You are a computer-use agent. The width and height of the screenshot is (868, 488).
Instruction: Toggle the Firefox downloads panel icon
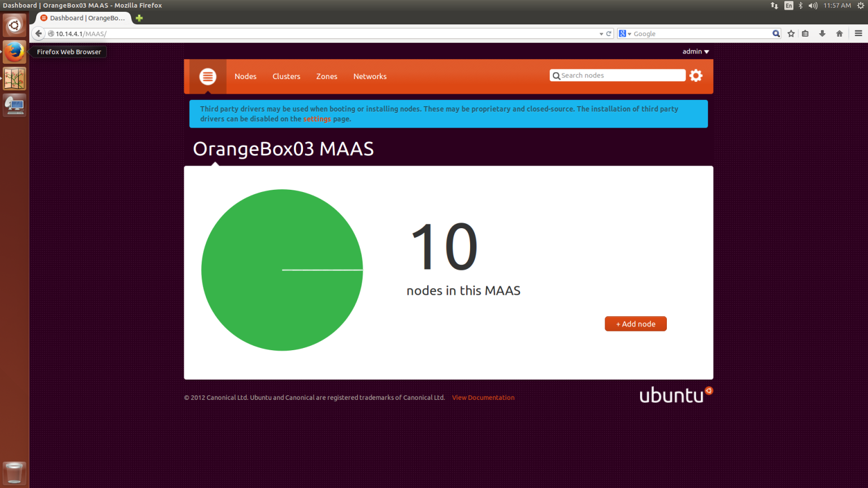(x=822, y=33)
